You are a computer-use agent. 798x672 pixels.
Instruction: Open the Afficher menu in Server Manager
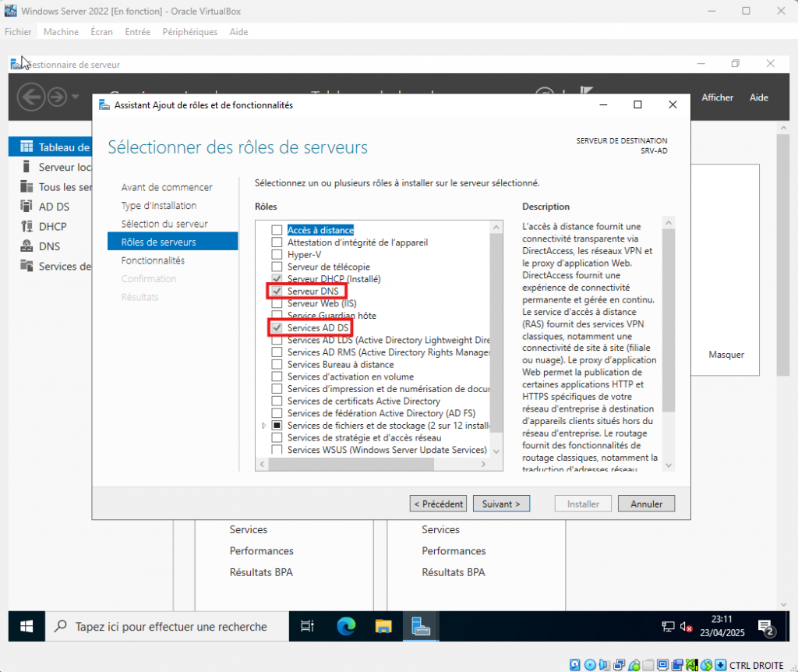pos(717,97)
